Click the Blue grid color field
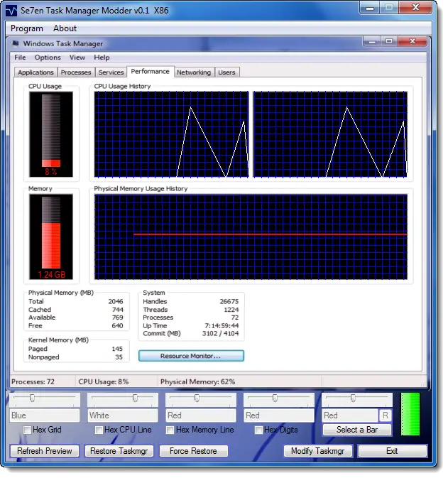This screenshot has width=448, height=478. coord(45,416)
